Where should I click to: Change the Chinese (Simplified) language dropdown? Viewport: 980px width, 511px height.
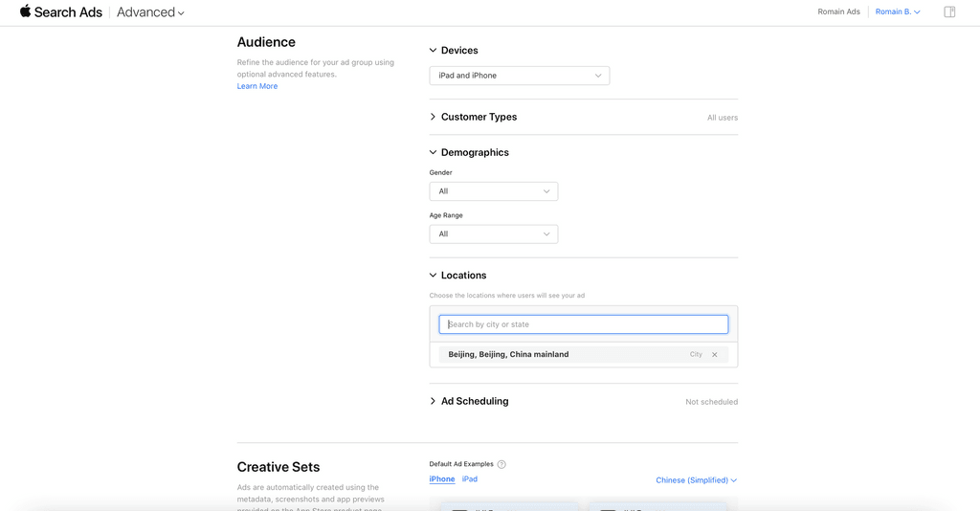[x=697, y=480]
